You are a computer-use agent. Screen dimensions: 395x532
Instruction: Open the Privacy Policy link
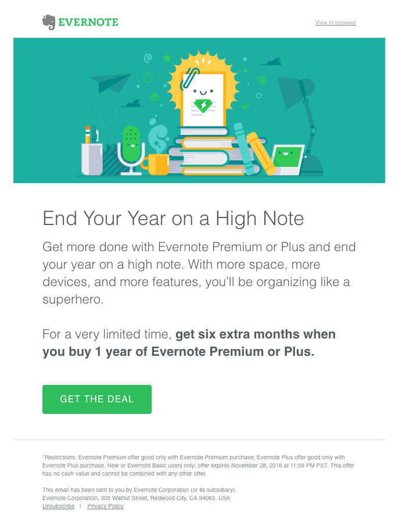105,506
